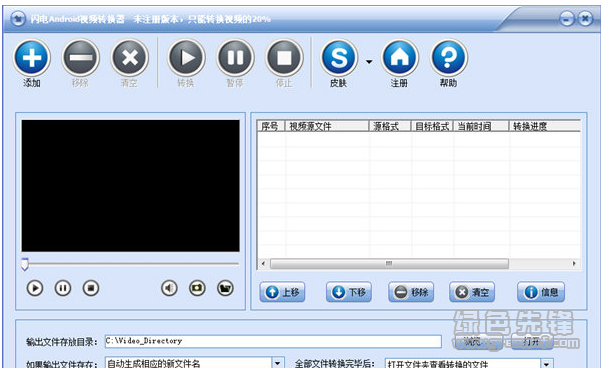
Task: Open the folder icon below video preview
Action: (x=225, y=288)
